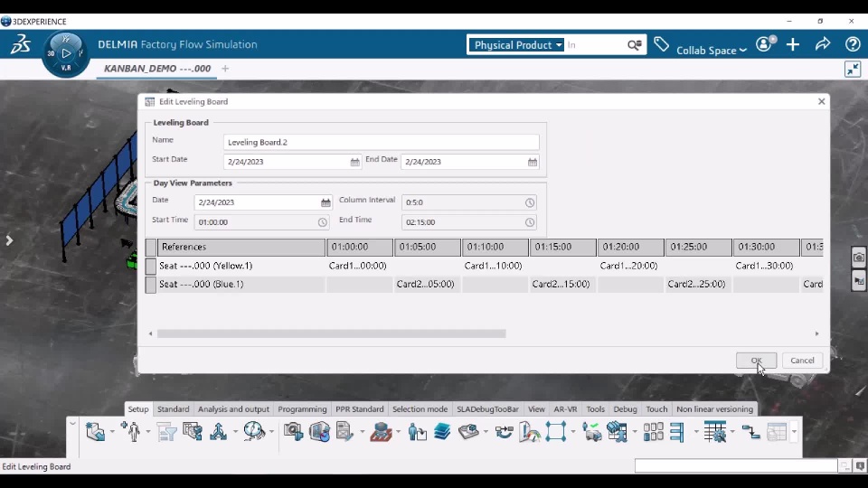
Task: Click the Column Interval clock icon
Action: click(x=530, y=202)
